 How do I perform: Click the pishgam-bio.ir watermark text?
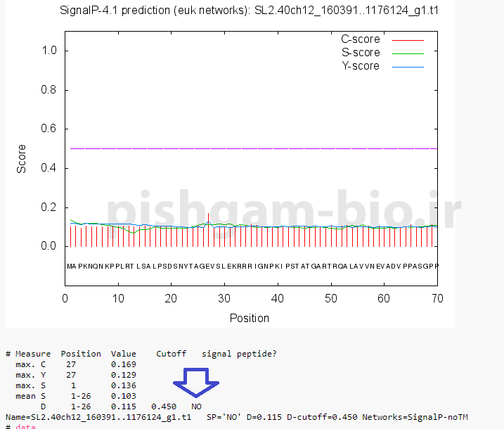click(x=281, y=210)
